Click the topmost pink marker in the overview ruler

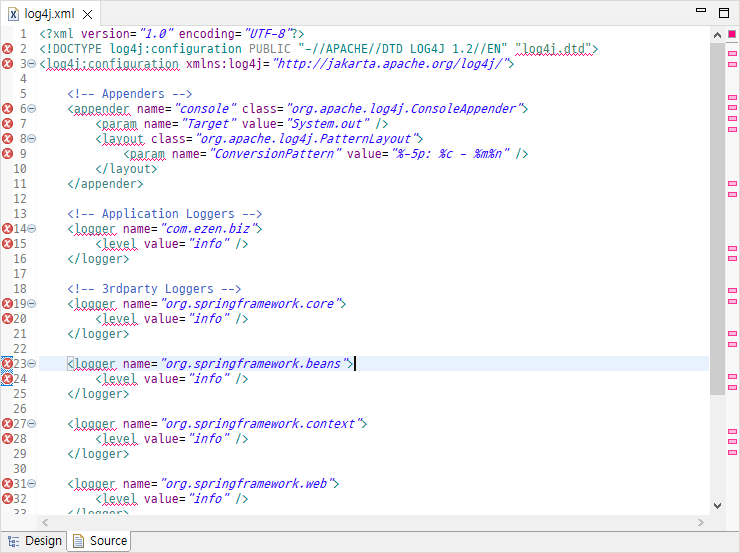[x=732, y=54]
